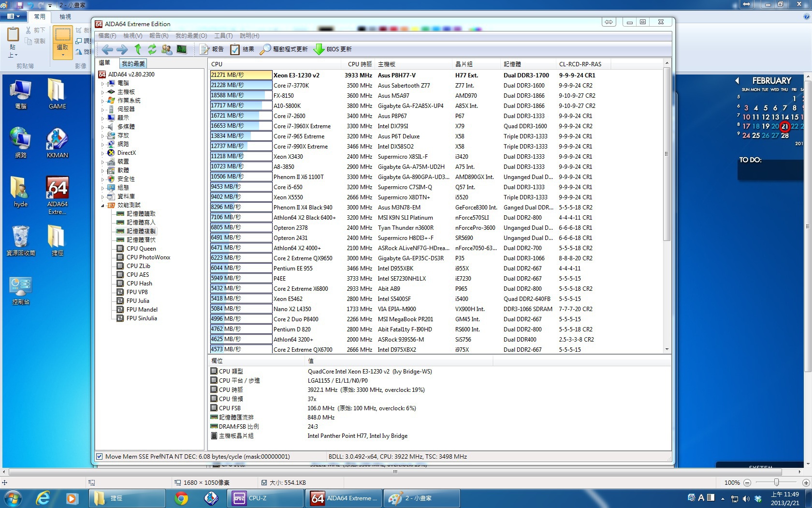Click BIOS 更新 update button
This screenshot has height=508, width=812.
(333, 49)
